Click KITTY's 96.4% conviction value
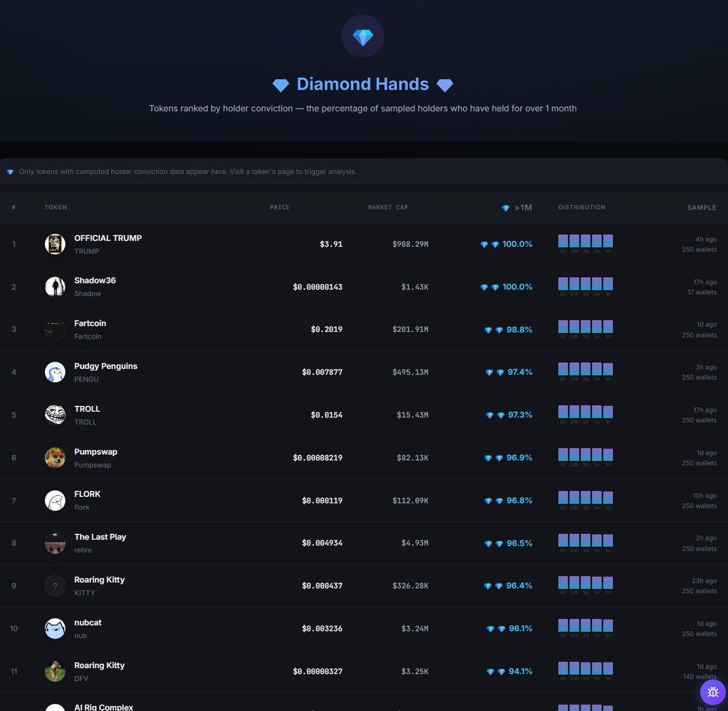Viewport: 728px width, 711px height. pos(519,585)
